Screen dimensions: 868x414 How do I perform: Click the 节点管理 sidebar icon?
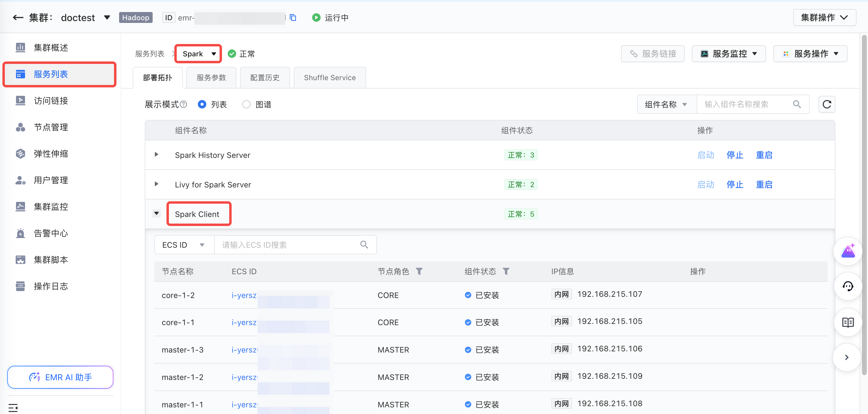point(21,127)
